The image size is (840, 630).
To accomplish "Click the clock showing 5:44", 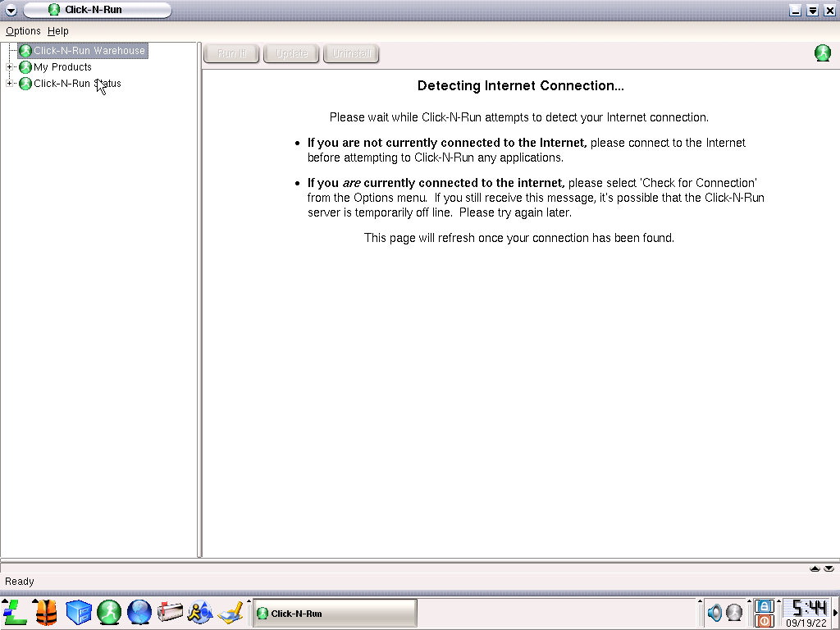I will (x=805, y=608).
